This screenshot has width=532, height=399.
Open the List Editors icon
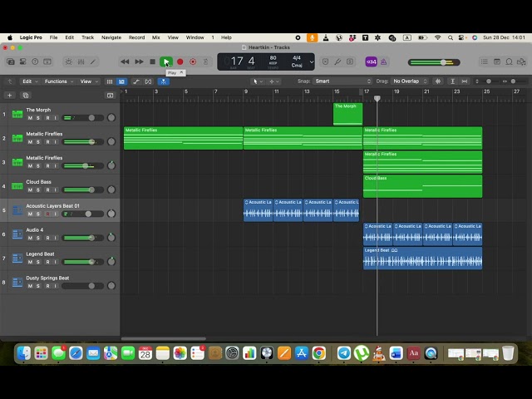[485, 62]
